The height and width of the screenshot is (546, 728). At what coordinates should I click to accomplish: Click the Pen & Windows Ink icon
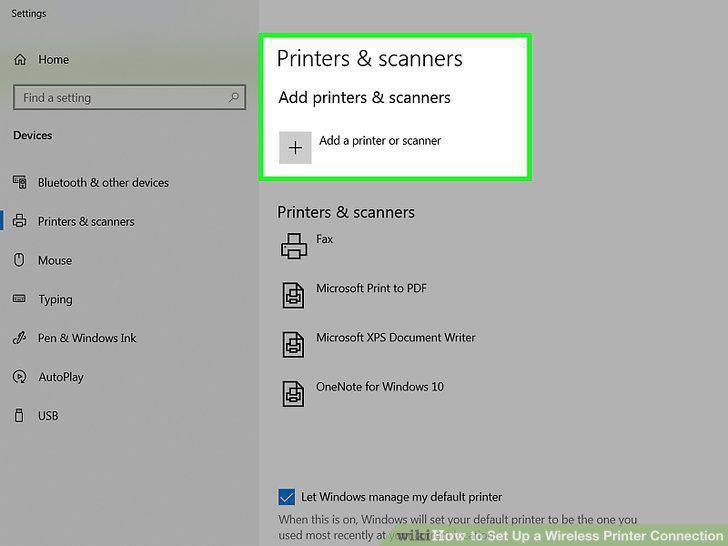19,338
